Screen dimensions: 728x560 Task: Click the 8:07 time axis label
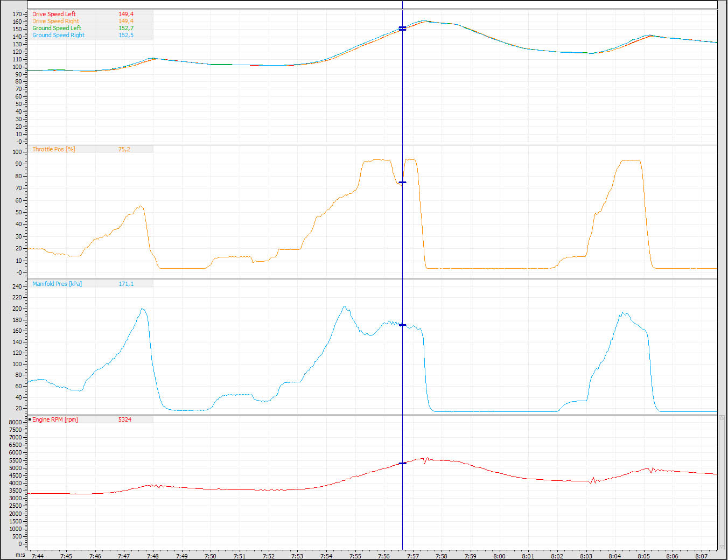point(701,556)
